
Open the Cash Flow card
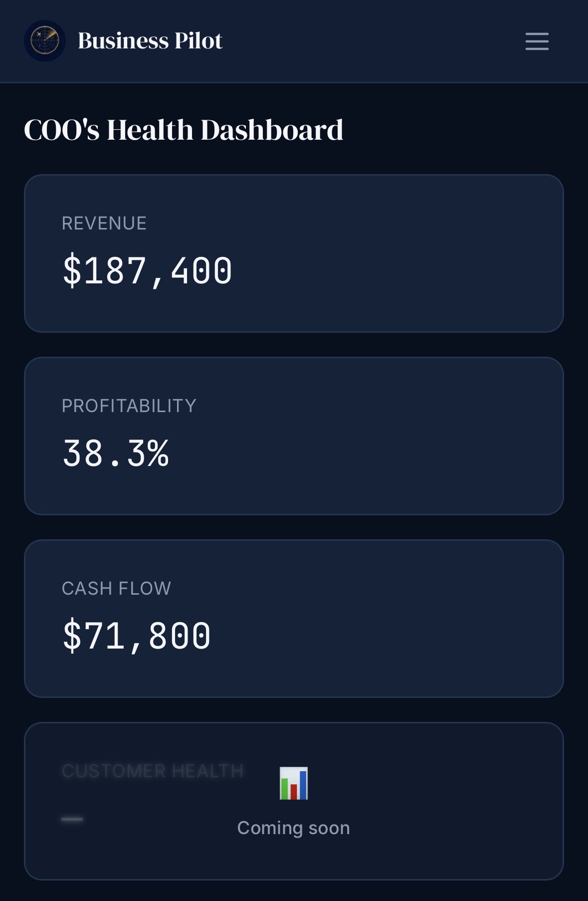tap(294, 619)
